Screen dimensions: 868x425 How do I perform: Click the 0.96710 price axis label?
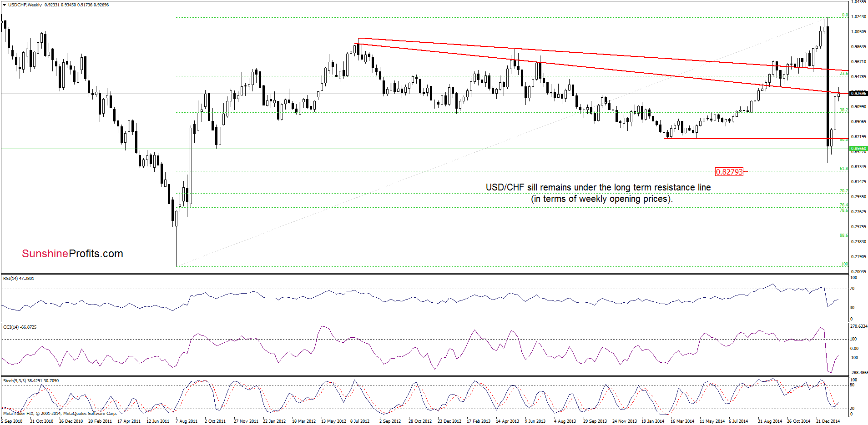click(x=859, y=62)
